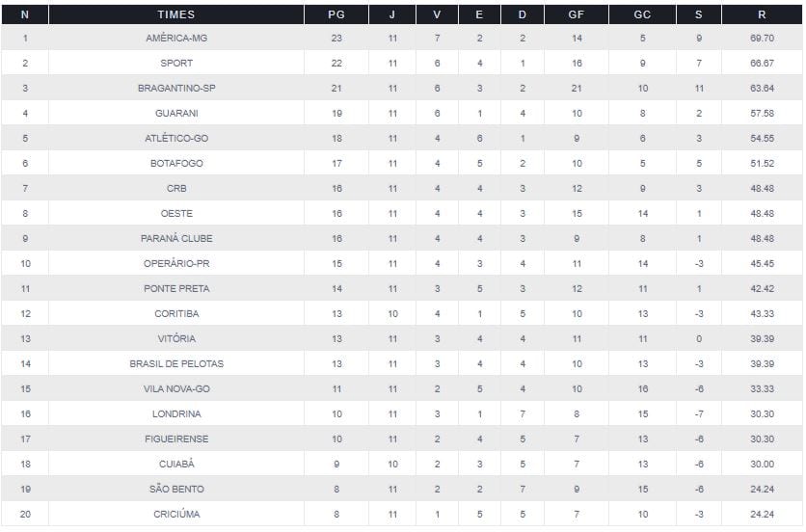This screenshot has width=806, height=532.
Task: Select the R percentage column header
Action: pyautogui.click(x=762, y=14)
